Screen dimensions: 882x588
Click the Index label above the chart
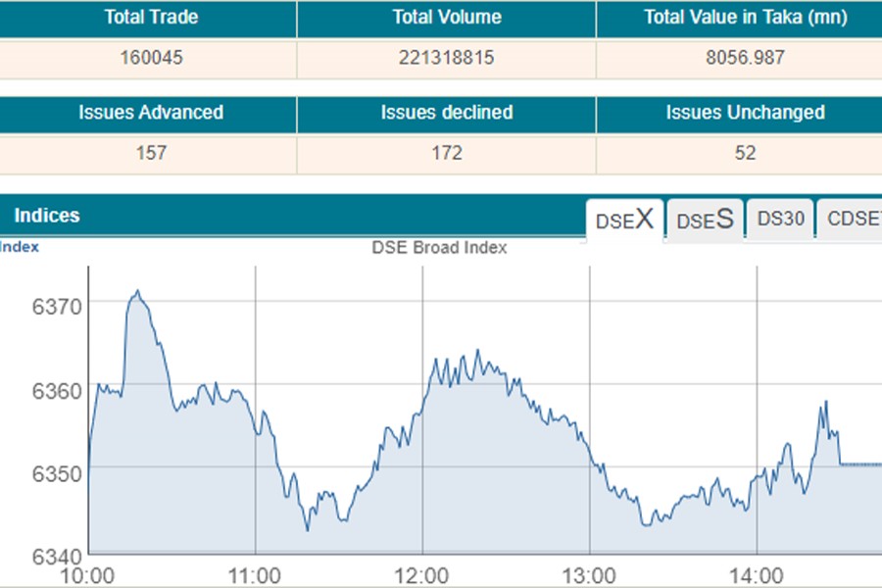pos(20,247)
